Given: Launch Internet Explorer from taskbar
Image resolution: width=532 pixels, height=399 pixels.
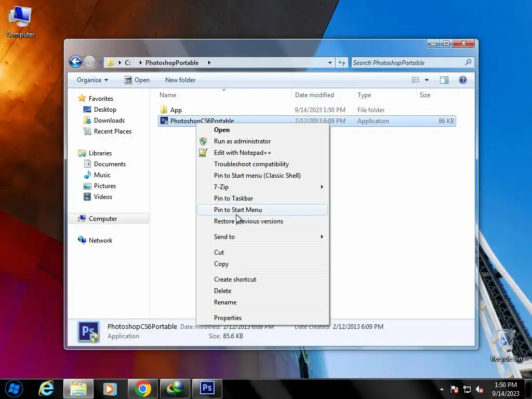Looking at the screenshot, I should coord(46,389).
